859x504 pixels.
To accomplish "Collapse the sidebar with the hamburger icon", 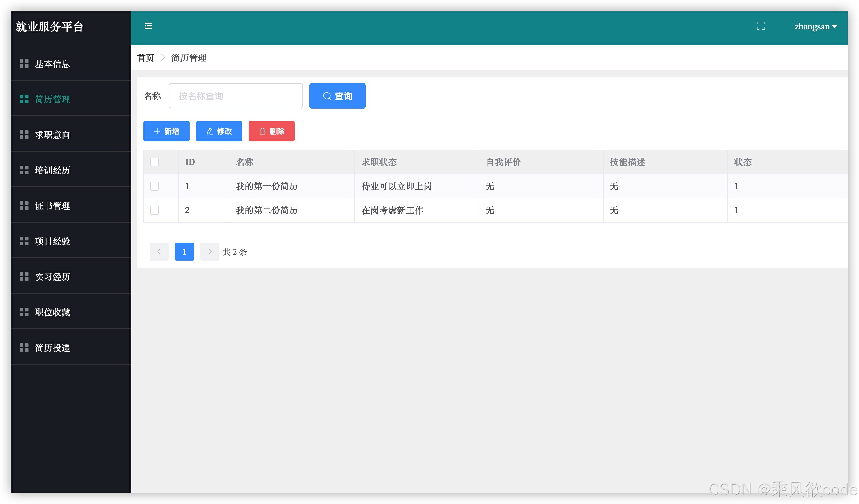I will click(x=148, y=26).
